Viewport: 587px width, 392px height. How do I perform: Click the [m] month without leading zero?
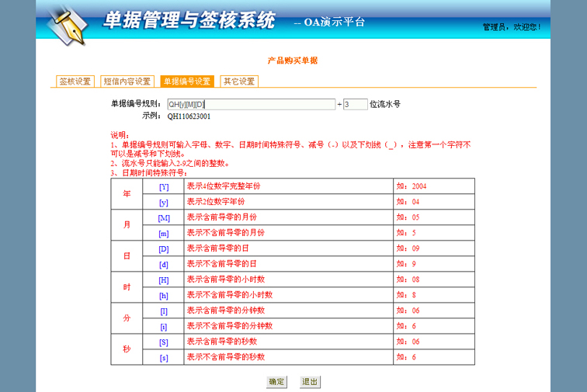pos(164,233)
